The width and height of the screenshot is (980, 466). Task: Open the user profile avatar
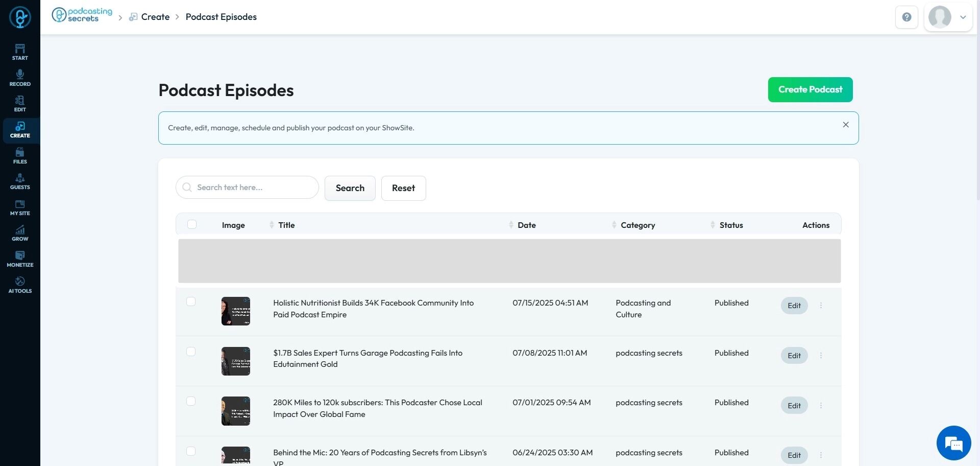click(940, 17)
